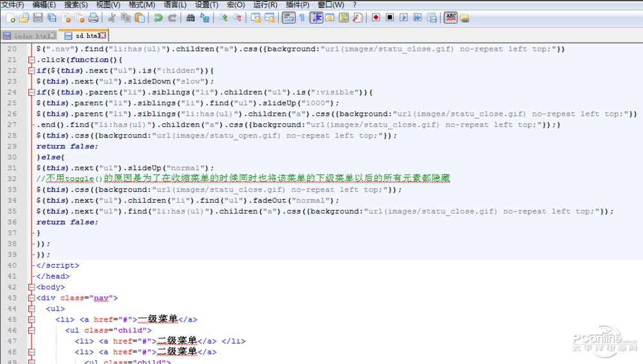This screenshot has width=643, height=364.
Task: Close the index.html tab
Action: pyautogui.click(x=51, y=36)
